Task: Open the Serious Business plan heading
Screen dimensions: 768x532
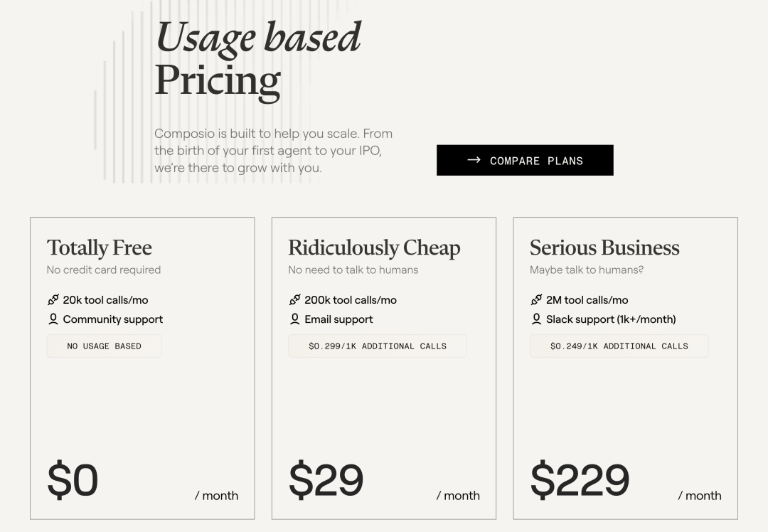Action: coord(604,248)
